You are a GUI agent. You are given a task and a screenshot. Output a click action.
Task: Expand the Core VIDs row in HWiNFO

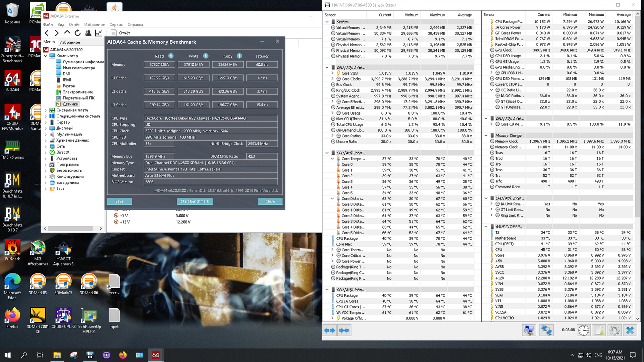point(332,73)
